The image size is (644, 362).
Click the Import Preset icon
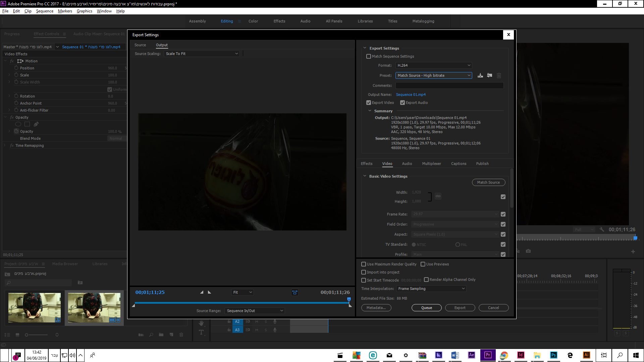pyautogui.click(x=490, y=75)
